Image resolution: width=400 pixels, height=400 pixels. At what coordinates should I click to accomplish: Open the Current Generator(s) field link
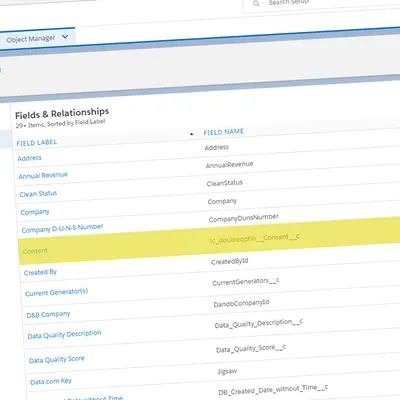[56, 292]
